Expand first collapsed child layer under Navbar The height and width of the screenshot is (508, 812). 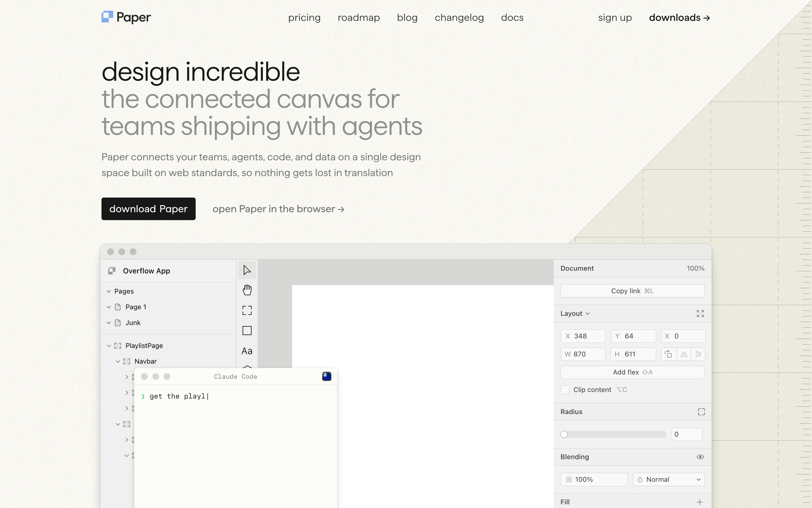pos(127,377)
